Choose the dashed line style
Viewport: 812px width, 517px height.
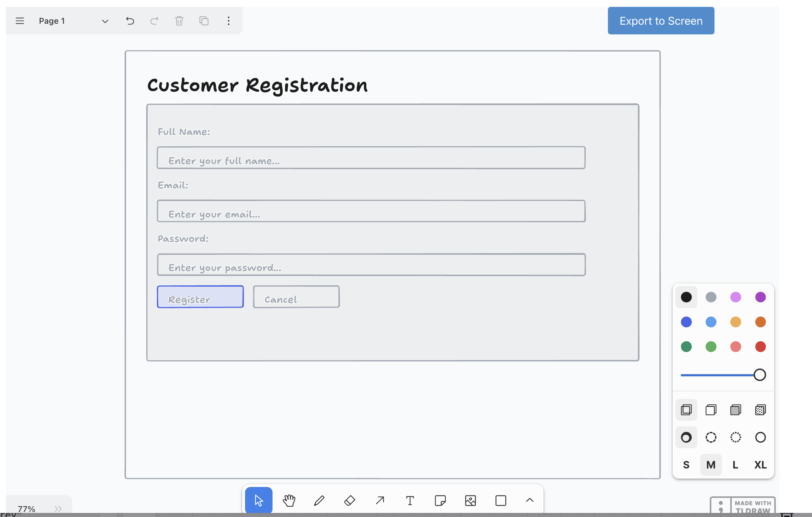pyautogui.click(x=711, y=437)
